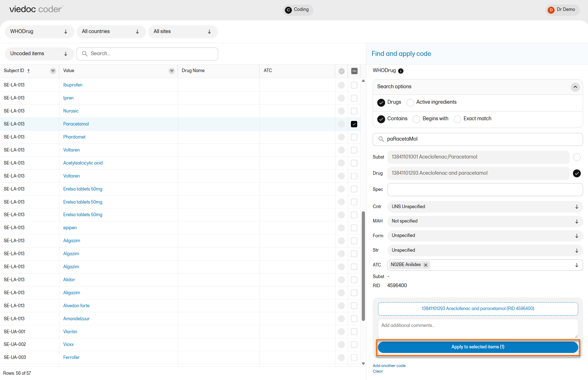This screenshot has width=588, height=380.
Task: Choose the Exact match search option
Action: [x=457, y=119]
